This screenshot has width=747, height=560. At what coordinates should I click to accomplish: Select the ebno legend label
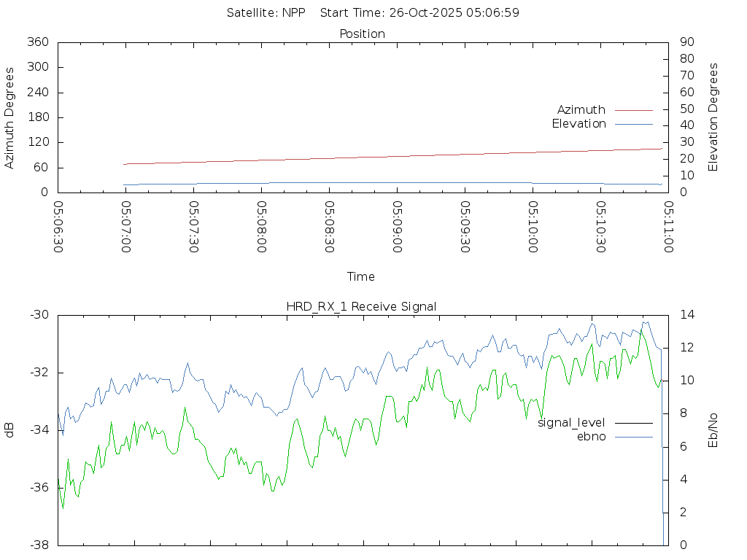[x=591, y=436]
